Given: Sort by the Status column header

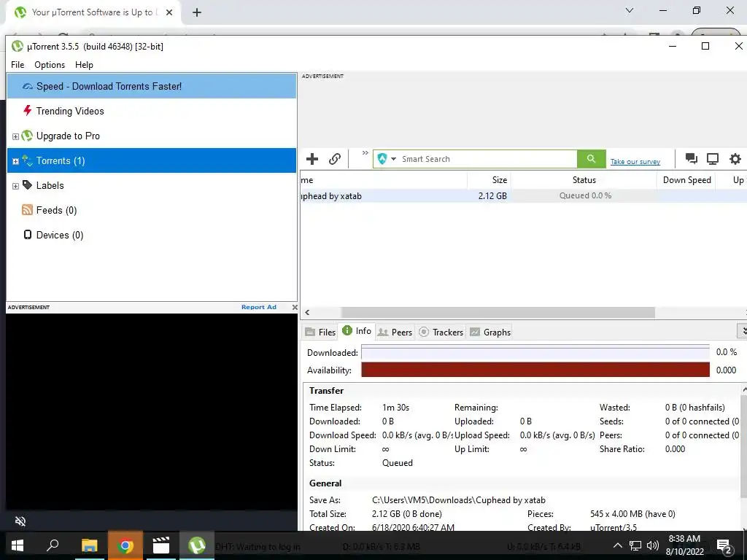Looking at the screenshot, I should coord(584,180).
